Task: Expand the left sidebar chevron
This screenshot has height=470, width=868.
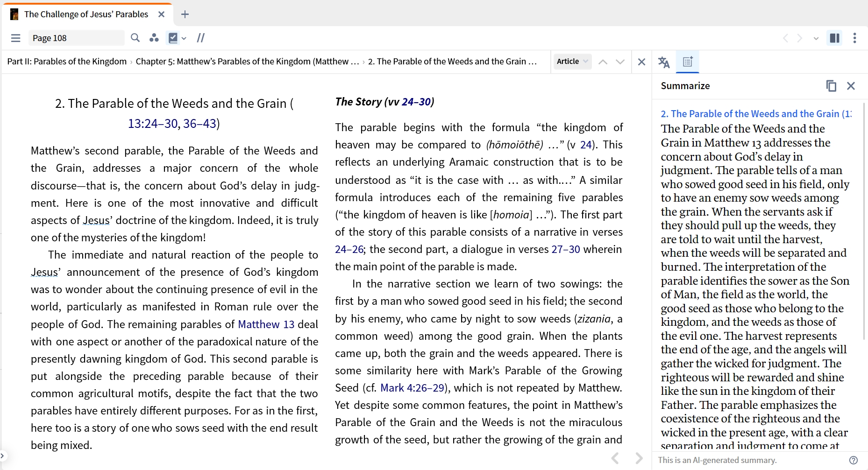Action: [x=2, y=456]
